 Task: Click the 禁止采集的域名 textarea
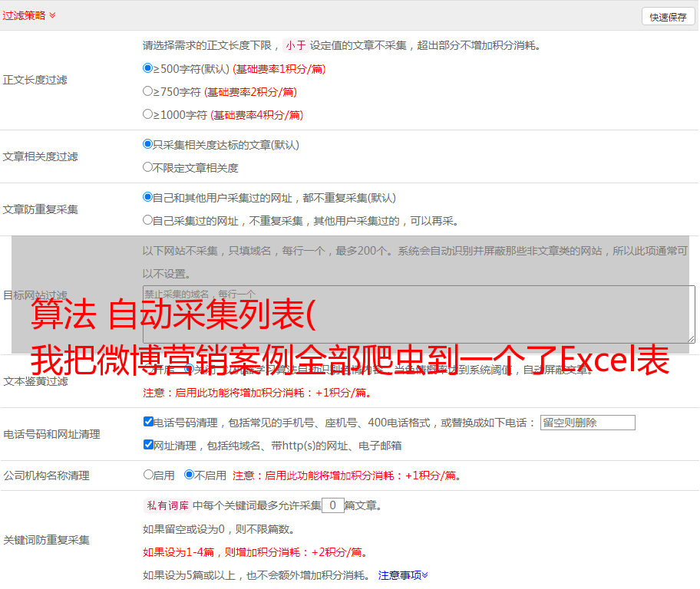[419, 314]
